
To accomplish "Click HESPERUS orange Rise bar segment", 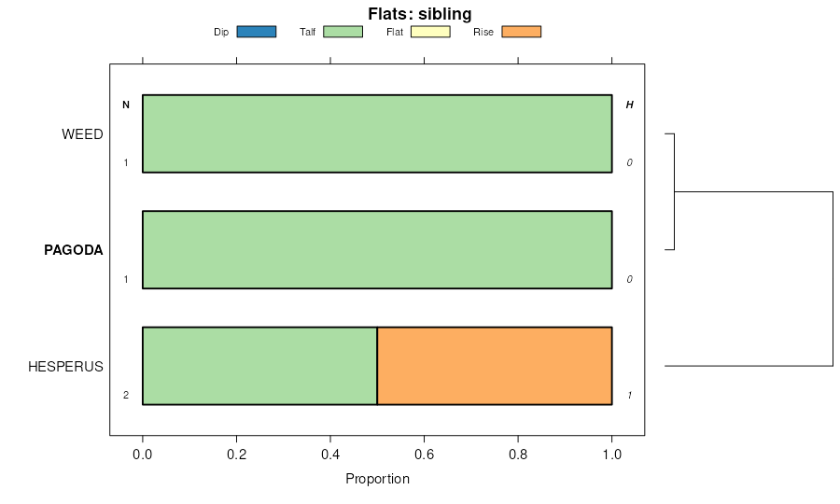I will pos(495,366).
